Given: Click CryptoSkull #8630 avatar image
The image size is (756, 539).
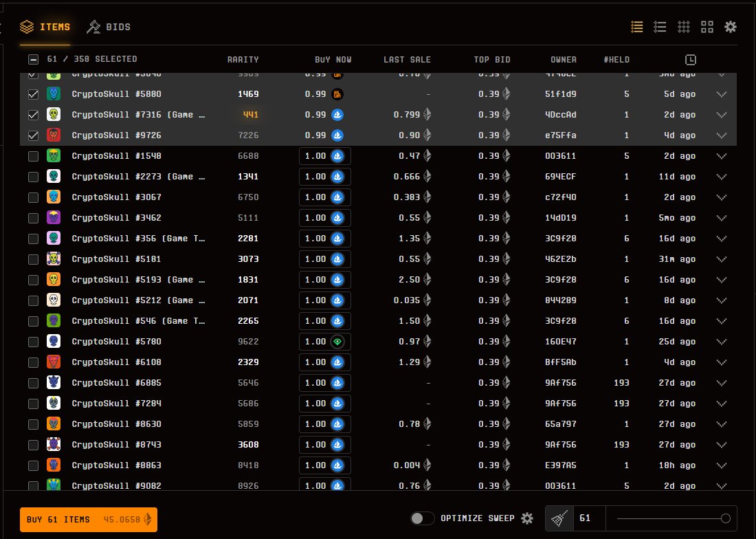Looking at the screenshot, I should 54,423.
